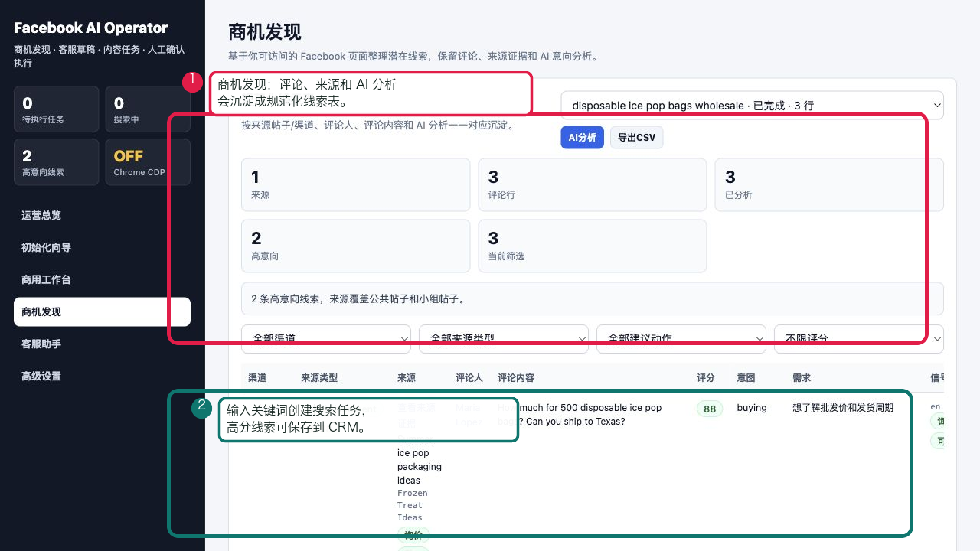Screen dimensions: 980x551
Task: Click the Facebook AI Operator title
Action: click(90, 28)
